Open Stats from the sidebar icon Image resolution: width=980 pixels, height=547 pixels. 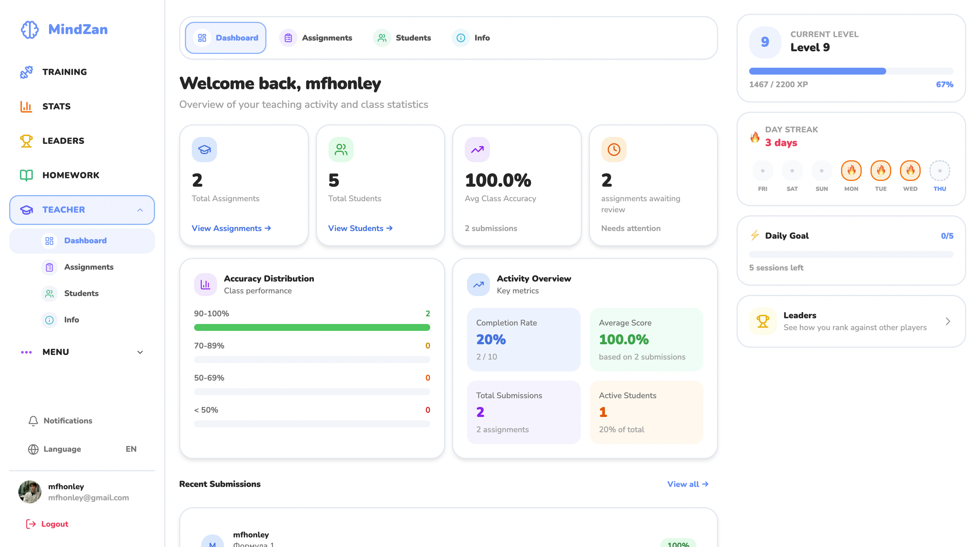pyautogui.click(x=26, y=106)
